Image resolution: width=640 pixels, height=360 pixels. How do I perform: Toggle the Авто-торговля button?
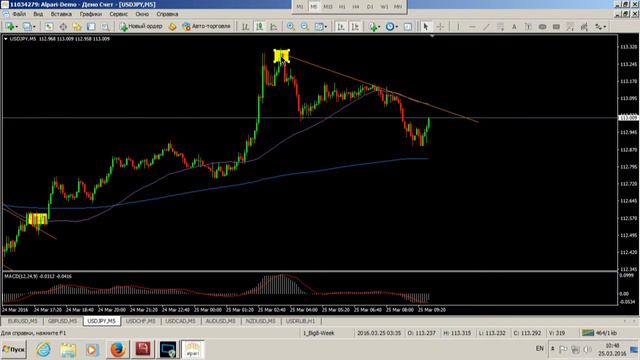207,27
